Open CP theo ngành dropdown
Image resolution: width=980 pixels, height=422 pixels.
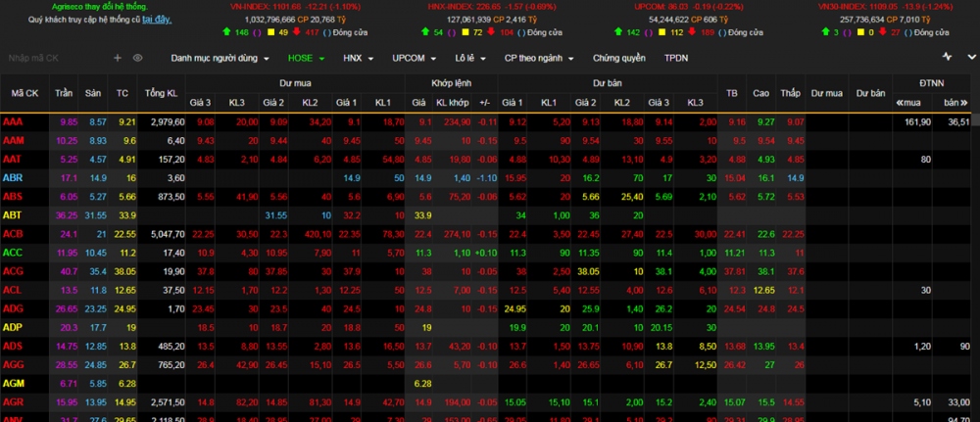(x=539, y=58)
